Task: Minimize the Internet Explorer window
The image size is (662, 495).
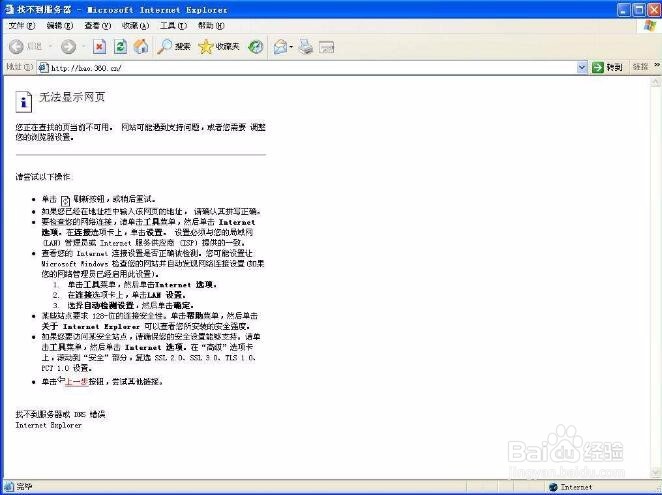Action: [x=624, y=10]
